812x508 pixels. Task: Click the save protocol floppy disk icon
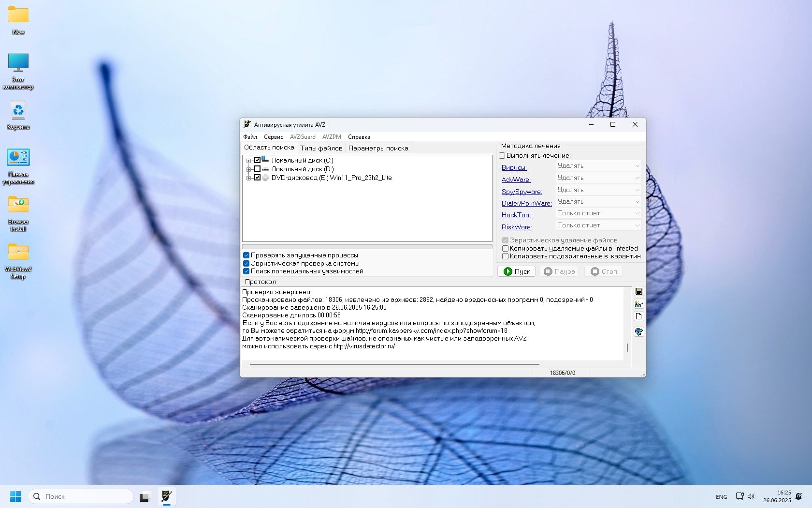coord(638,291)
